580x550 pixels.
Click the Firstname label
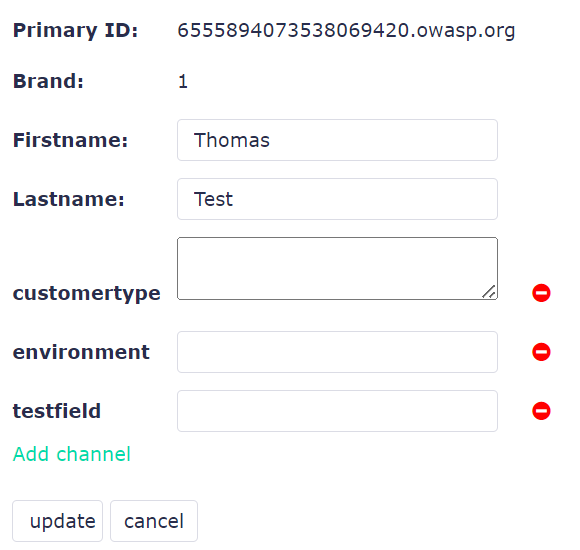(x=70, y=140)
